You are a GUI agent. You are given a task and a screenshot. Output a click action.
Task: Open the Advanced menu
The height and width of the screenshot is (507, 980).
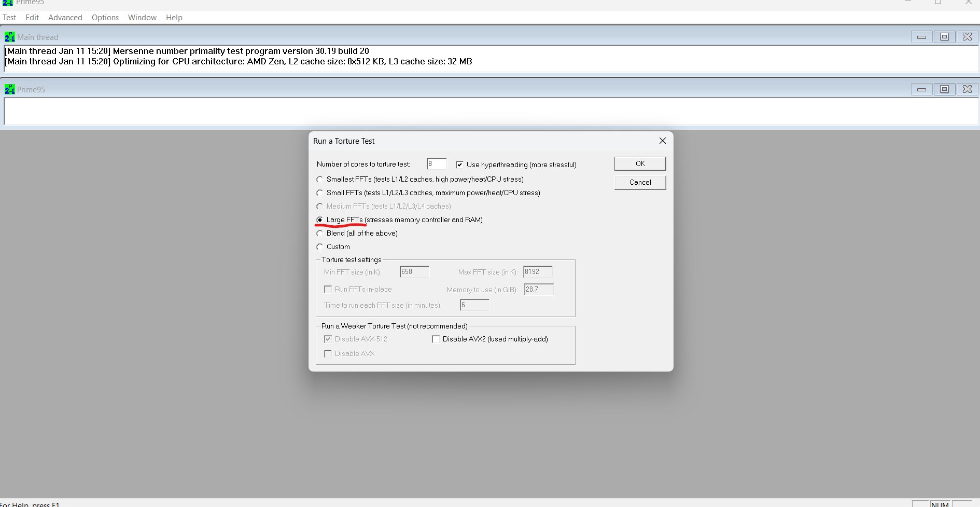click(65, 18)
